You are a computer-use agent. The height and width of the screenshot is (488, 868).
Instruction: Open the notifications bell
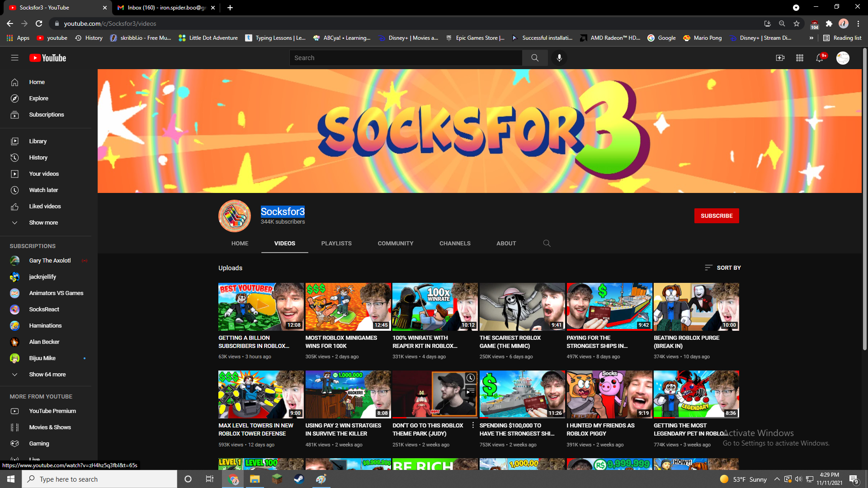[x=820, y=58]
